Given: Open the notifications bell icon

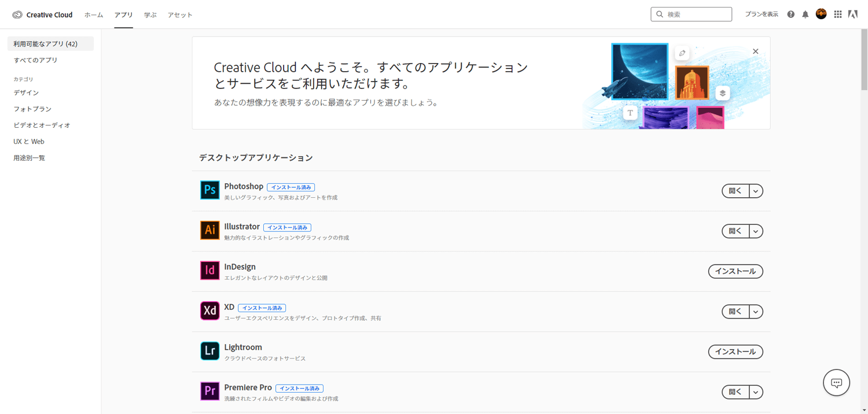Looking at the screenshot, I should pyautogui.click(x=805, y=14).
